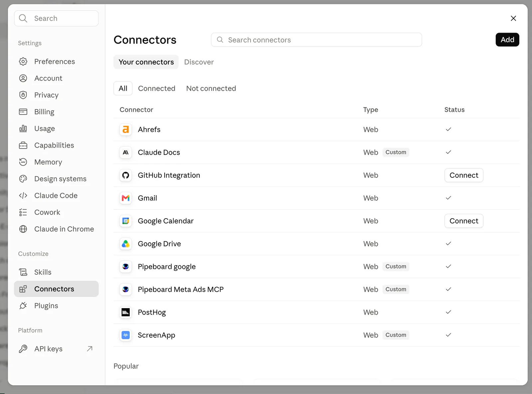Image resolution: width=532 pixels, height=394 pixels.
Task: Click the Plugins plug icon
Action: [23, 306]
